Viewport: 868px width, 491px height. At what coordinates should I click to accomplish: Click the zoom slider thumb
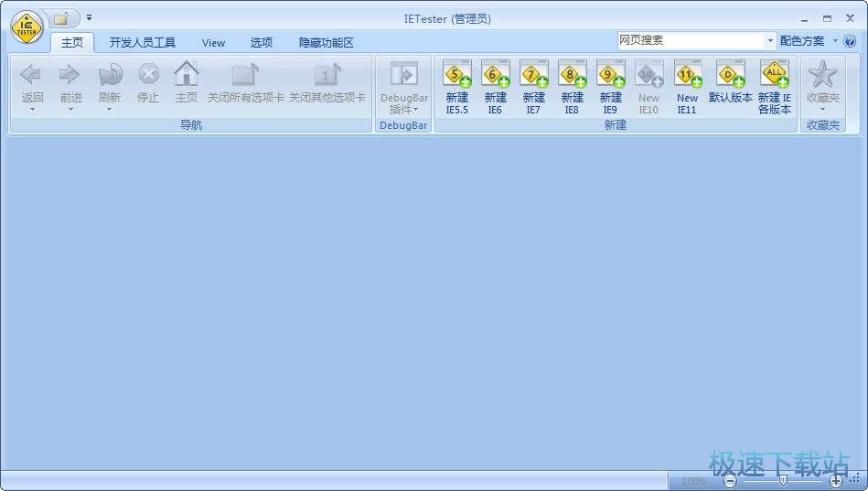[x=783, y=480]
